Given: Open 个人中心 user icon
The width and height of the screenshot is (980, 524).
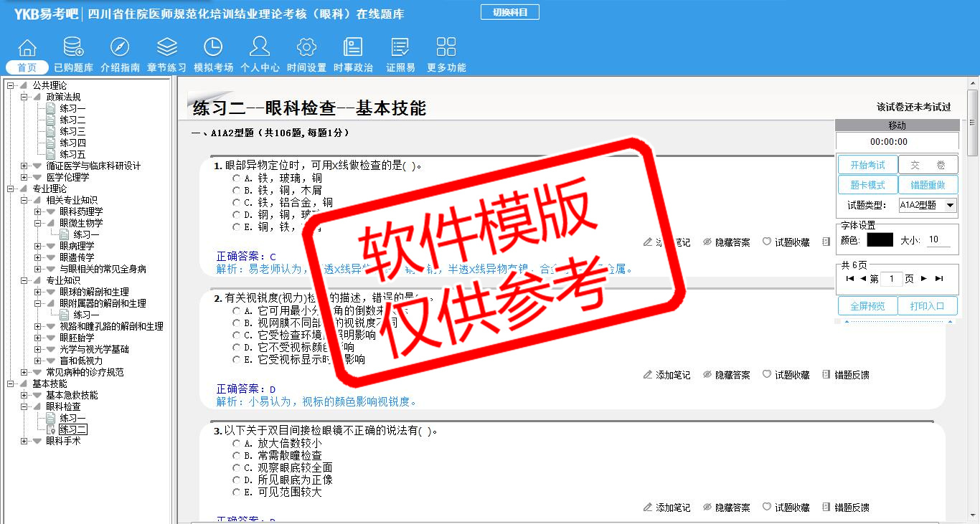Looking at the screenshot, I should coord(260,48).
